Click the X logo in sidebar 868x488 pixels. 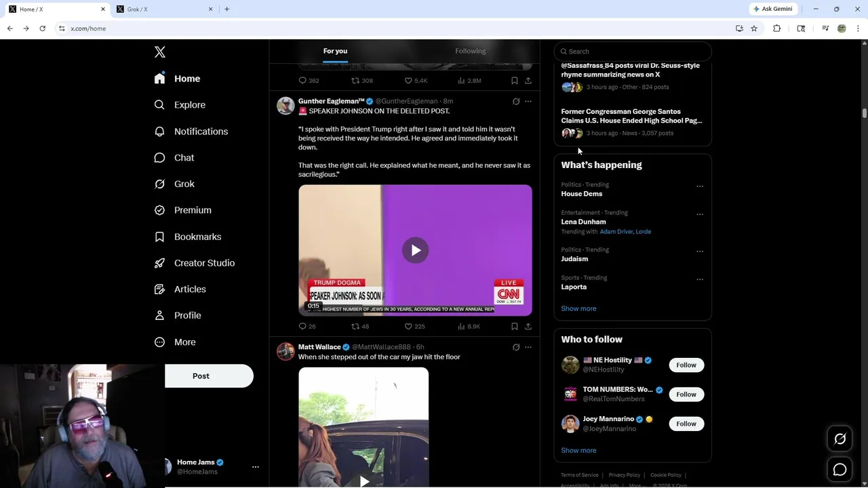point(159,52)
